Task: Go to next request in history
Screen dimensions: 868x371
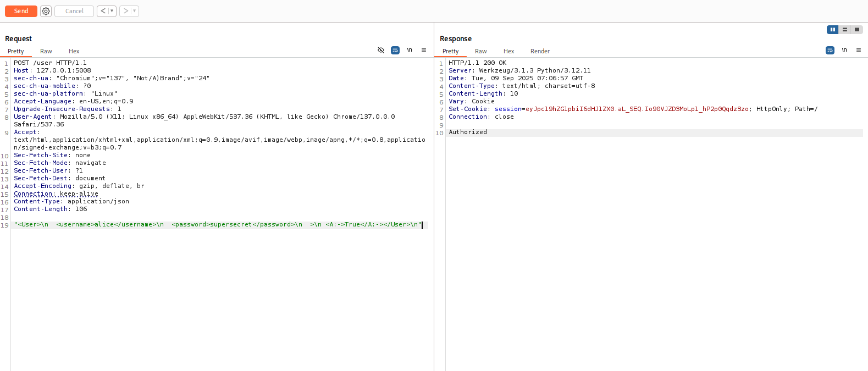Action: point(126,11)
